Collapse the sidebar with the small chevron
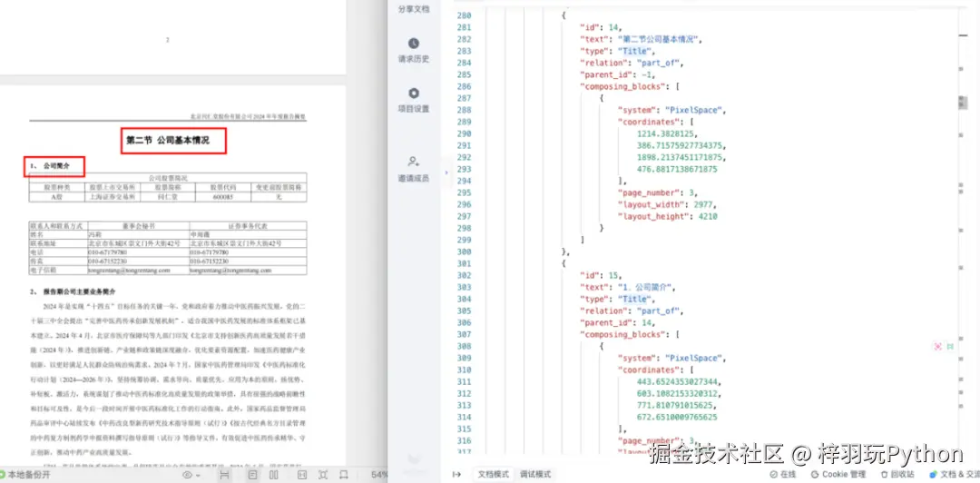 (x=446, y=172)
